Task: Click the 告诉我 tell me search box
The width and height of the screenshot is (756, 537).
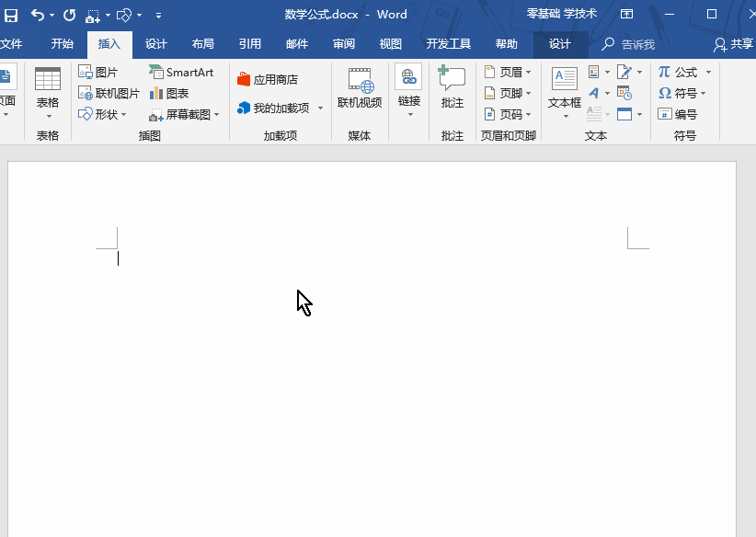Action: click(629, 44)
